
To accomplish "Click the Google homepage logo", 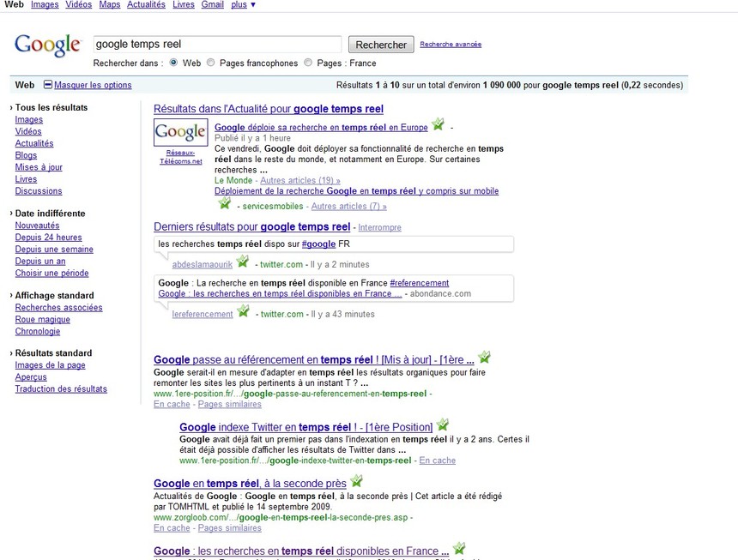I will coord(47,45).
